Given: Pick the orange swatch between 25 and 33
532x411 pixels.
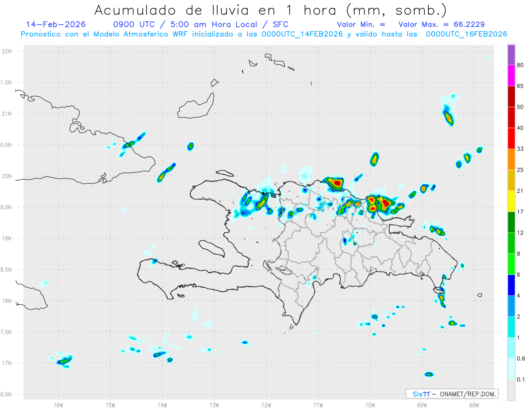Looking at the screenshot, I should (511, 159).
